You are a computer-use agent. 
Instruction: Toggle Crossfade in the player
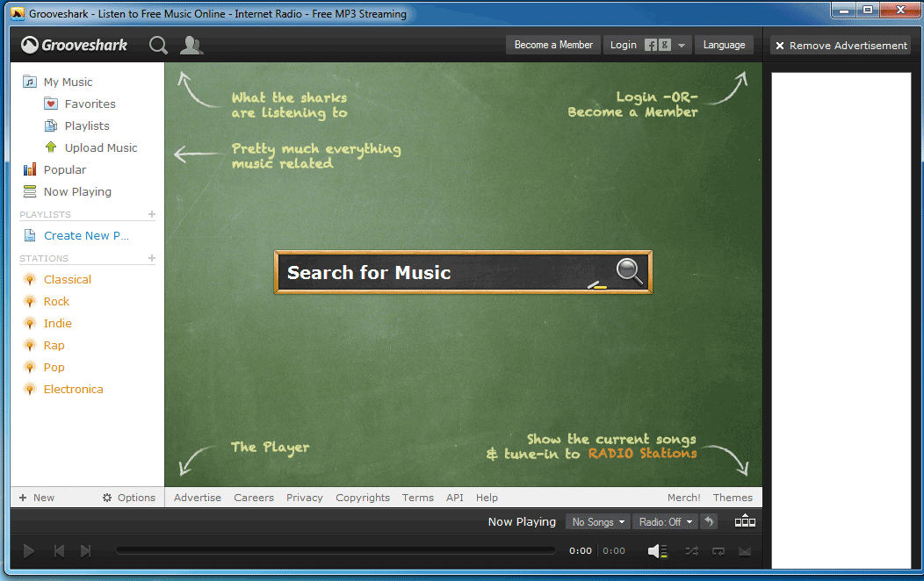tap(745, 551)
